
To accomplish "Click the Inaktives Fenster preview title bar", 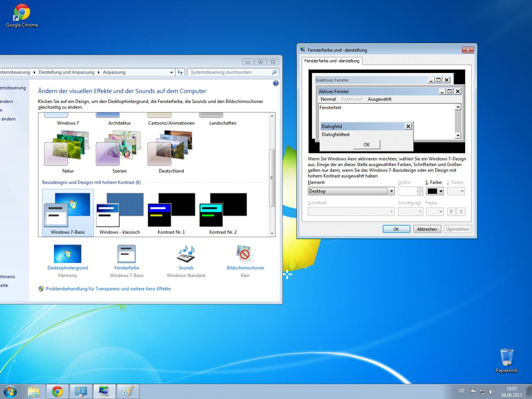I will (x=383, y=80).
